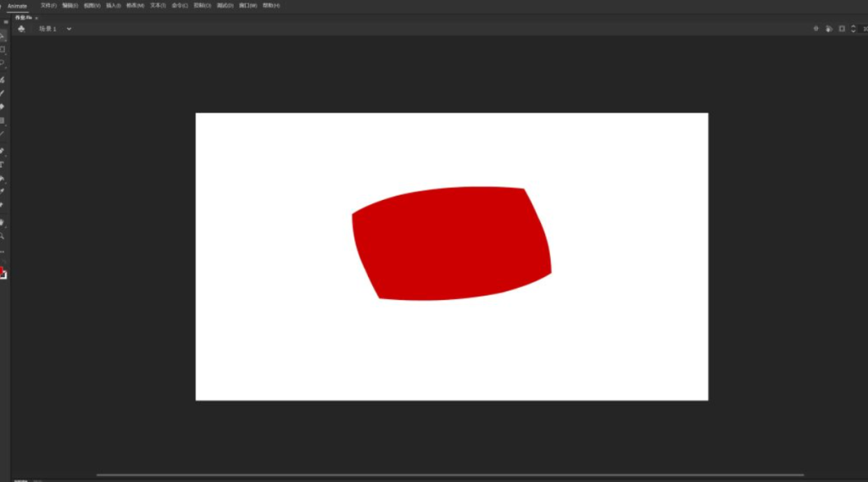Select the Rectangle tool

[3, 120]
